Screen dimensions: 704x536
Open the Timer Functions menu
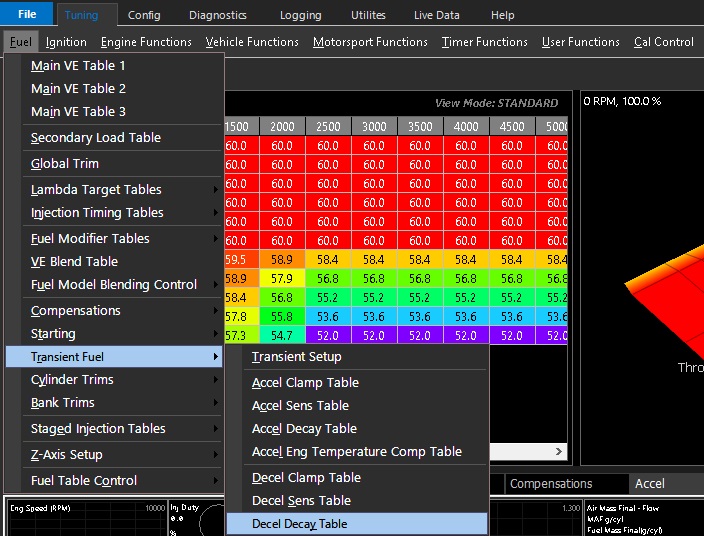pos(484,42)
